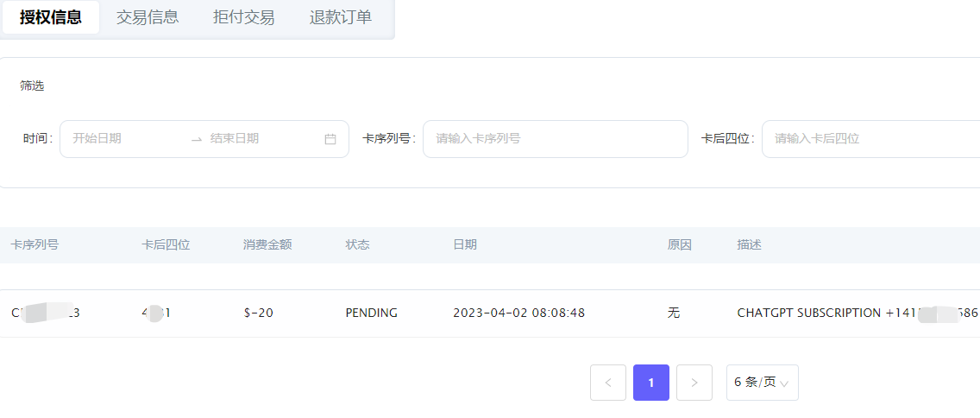
Task: Focus the 卡后四位 input field
Action: [870, 139]
